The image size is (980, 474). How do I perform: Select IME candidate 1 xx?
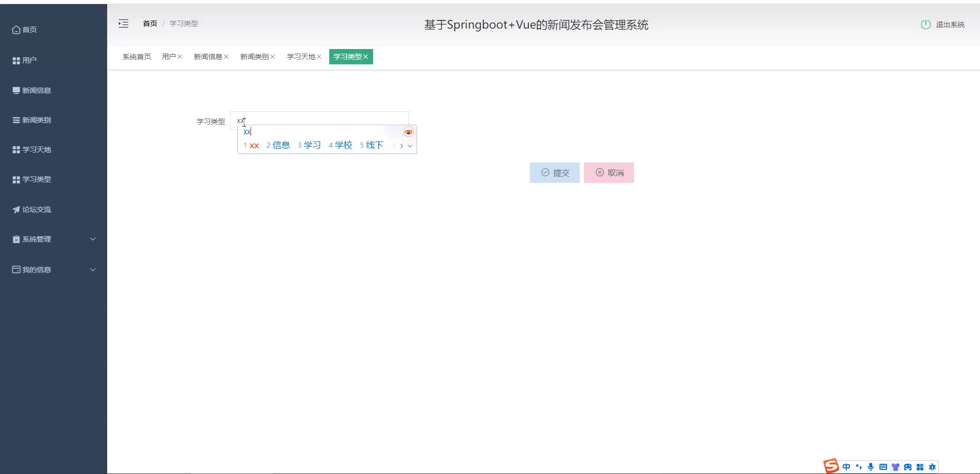click(251, 146)
